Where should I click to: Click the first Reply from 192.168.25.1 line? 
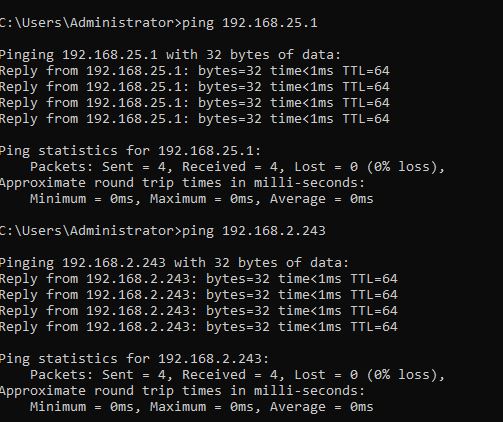pyautogui.click(x=195, y=71)
